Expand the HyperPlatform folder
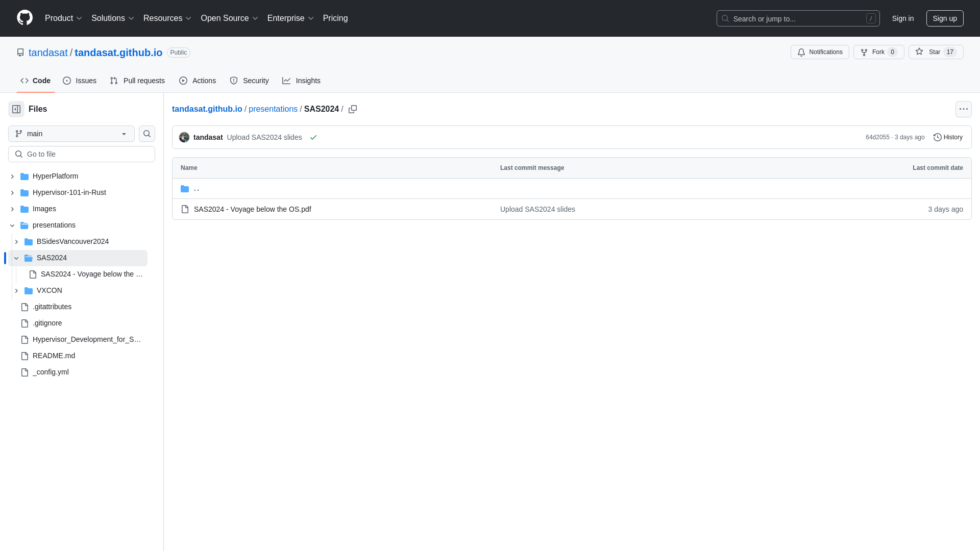Viewport: 980px width, 551px height. pos(12,177)
